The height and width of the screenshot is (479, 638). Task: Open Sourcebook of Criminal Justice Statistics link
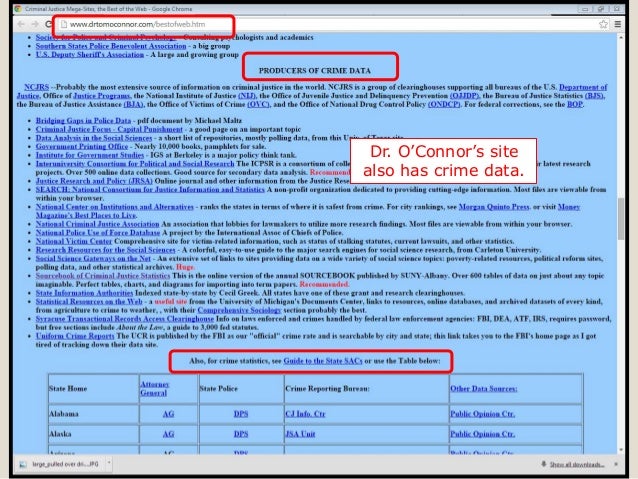pos(103,276)
